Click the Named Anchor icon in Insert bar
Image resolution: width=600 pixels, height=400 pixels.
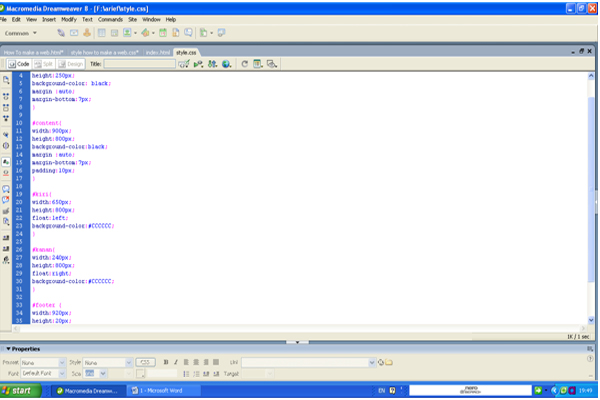tap(86, 32)
